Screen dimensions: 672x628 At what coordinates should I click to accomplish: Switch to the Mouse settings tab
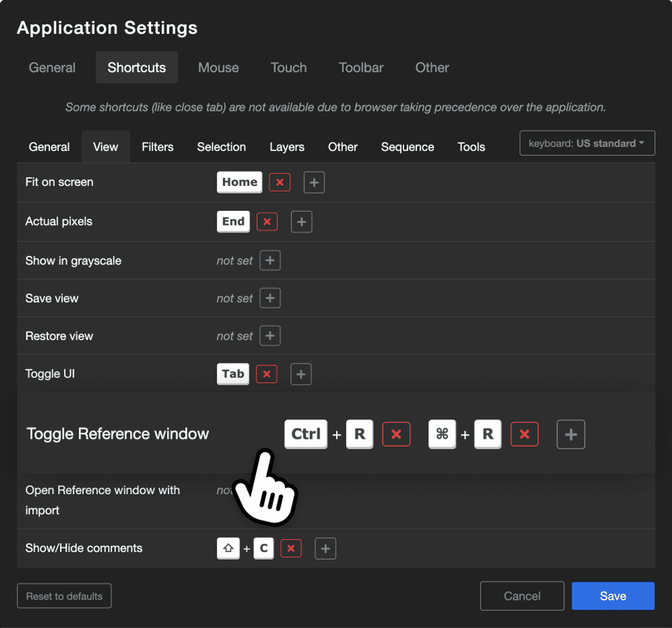coord(218,68)
